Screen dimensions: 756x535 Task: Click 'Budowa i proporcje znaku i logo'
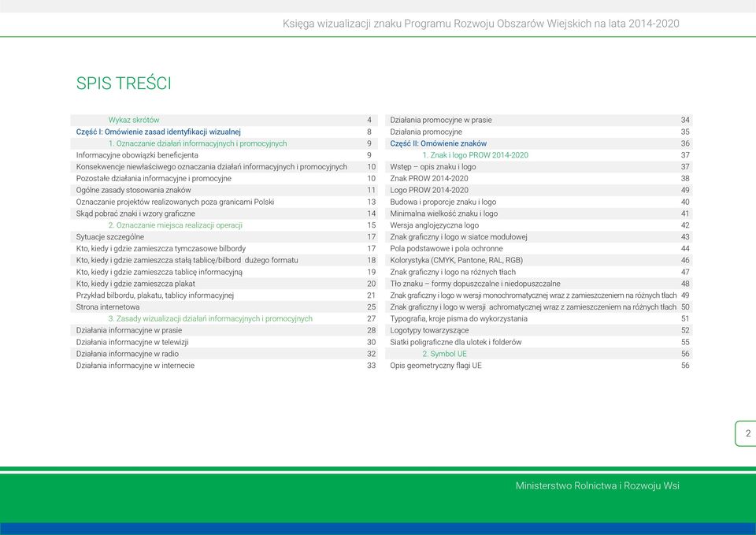[x=443, y=202]
